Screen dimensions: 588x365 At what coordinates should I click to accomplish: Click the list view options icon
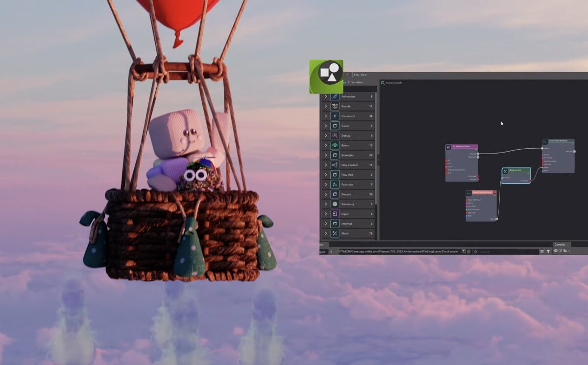tap(541, 252)
